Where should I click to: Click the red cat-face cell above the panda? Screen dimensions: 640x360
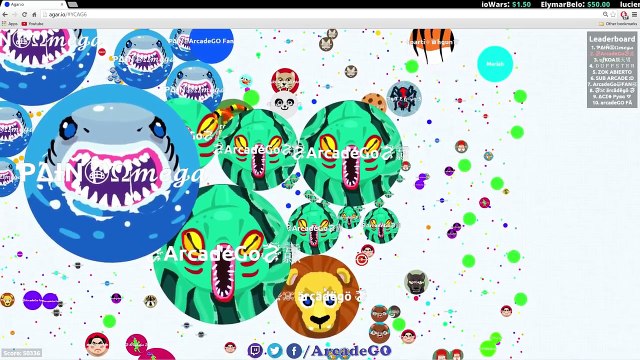(x=285, y=81)
